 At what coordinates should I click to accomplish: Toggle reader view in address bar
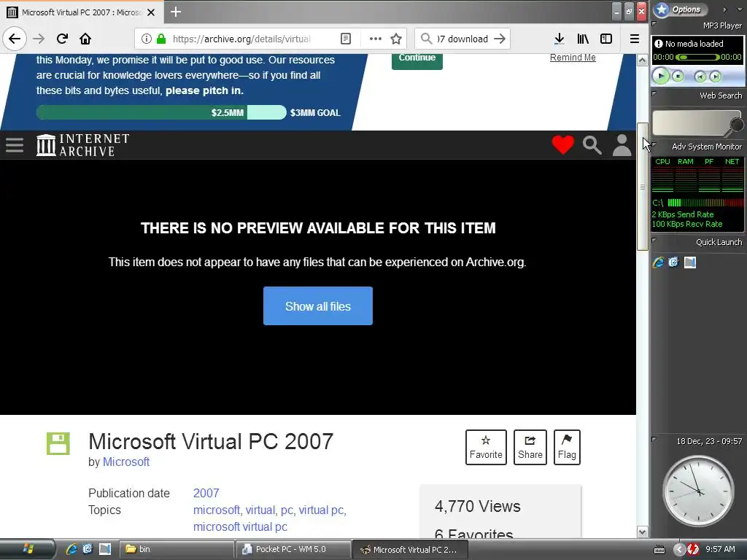(346, 39)
